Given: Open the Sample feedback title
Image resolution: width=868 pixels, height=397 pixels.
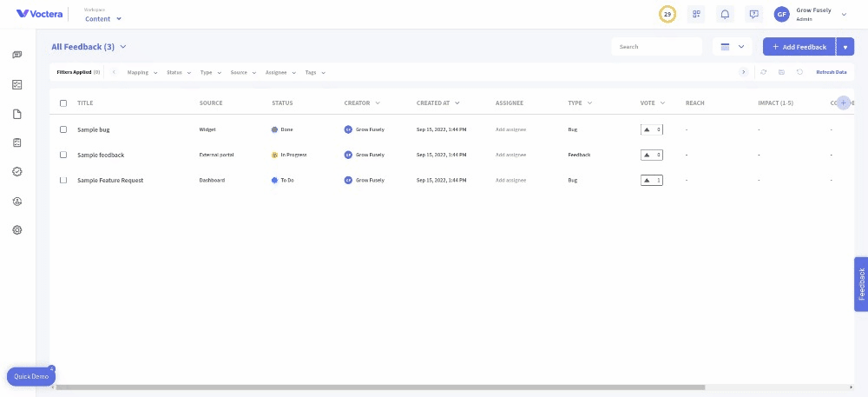Looking at the screenshot, I should 101,155.
